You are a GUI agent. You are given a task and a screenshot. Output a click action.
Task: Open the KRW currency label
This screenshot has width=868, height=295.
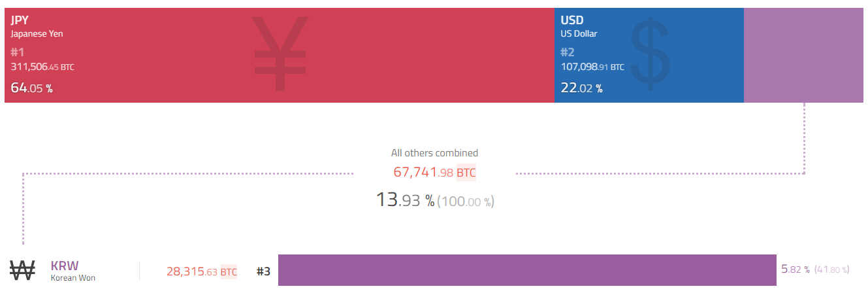click(65, 266)
